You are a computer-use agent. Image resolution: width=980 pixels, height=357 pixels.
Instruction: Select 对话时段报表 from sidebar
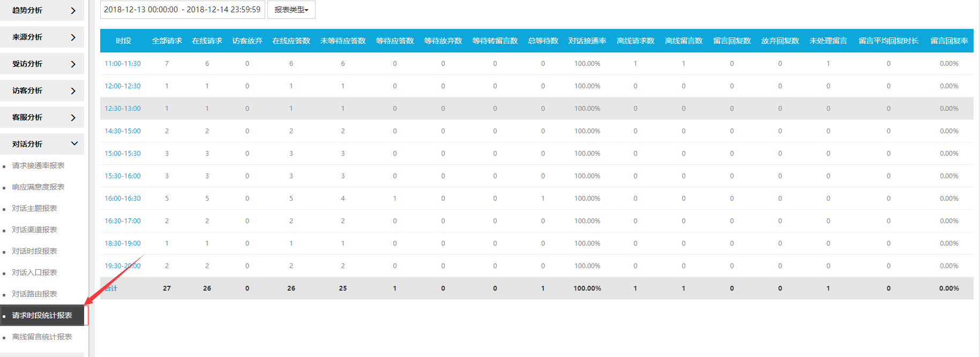point(34,251)
